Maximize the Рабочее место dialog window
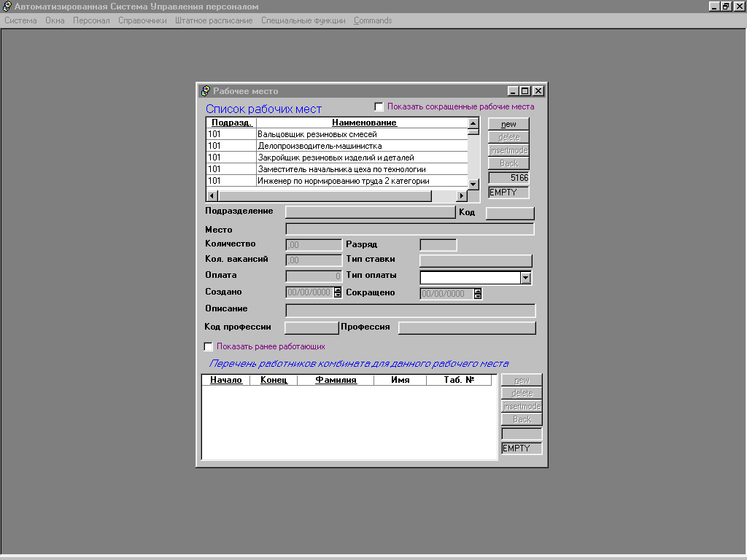Viewport: 747px width, 560px height. coord(525,91)
